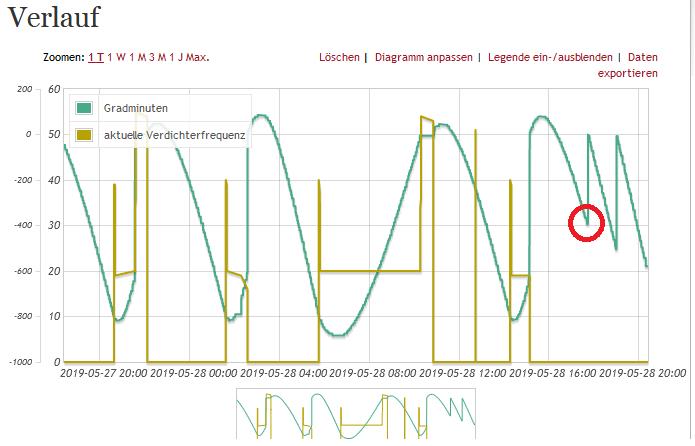Viewport: 695px width, 446px height.
Task: Select the Max. zoom range
Action: (197, 57)
